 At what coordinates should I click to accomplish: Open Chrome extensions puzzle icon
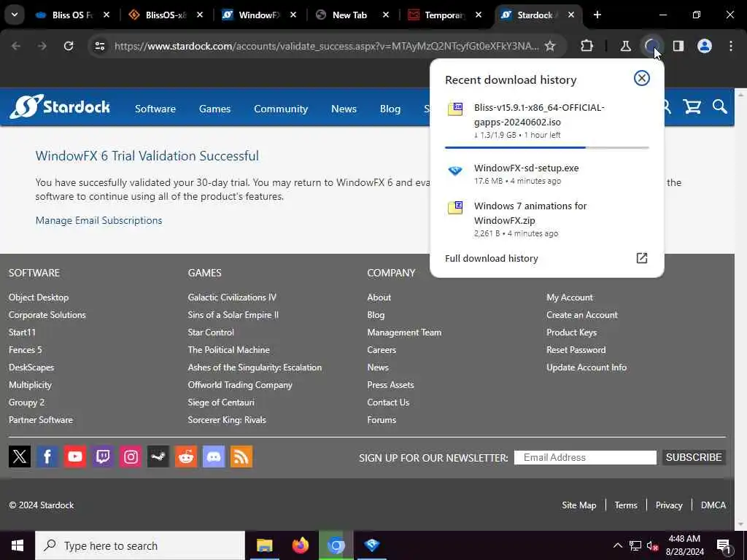tap(587, 46)
